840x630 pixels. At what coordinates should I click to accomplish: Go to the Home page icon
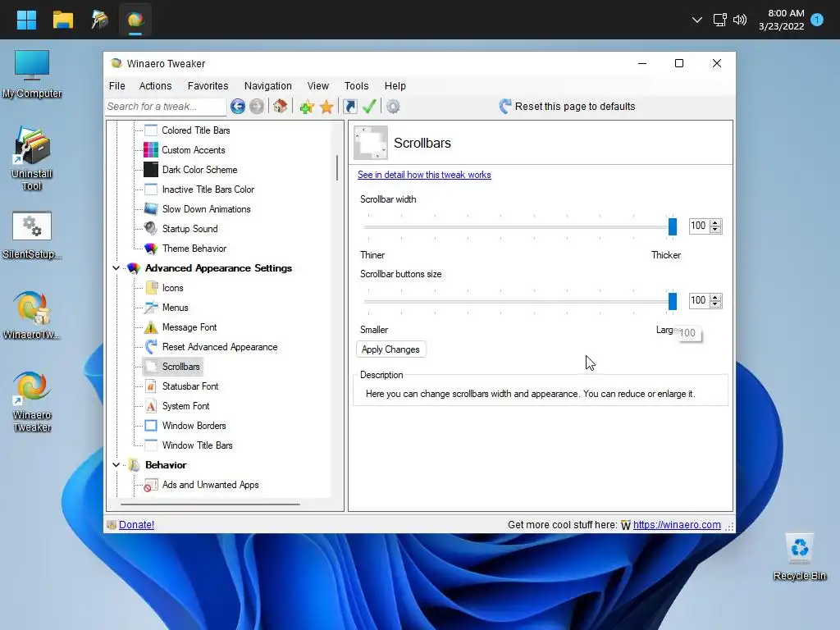click(x=280, y=106)
